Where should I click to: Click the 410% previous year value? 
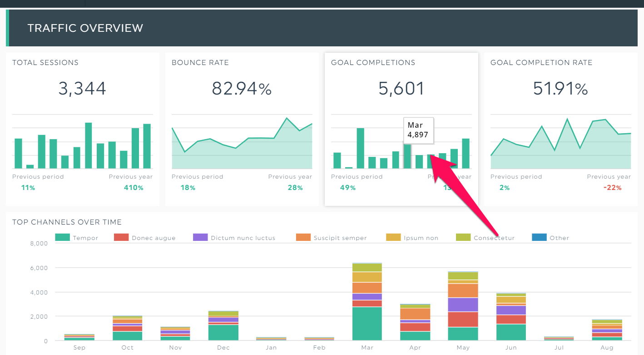134,188
